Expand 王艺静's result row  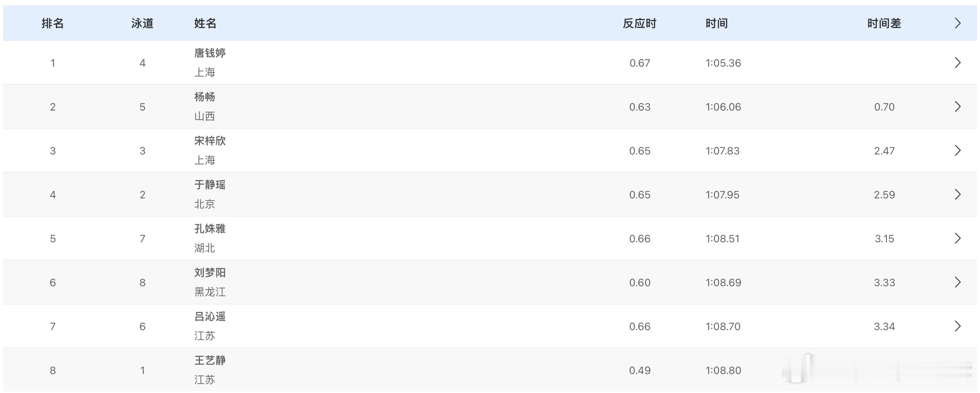tap(958, 370)
